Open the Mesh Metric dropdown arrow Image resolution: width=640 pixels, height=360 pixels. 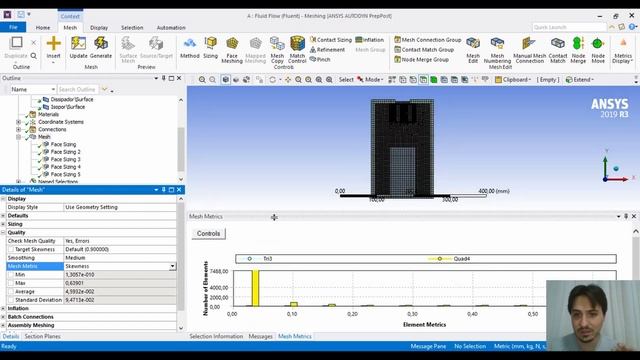(x=173, y=266)
